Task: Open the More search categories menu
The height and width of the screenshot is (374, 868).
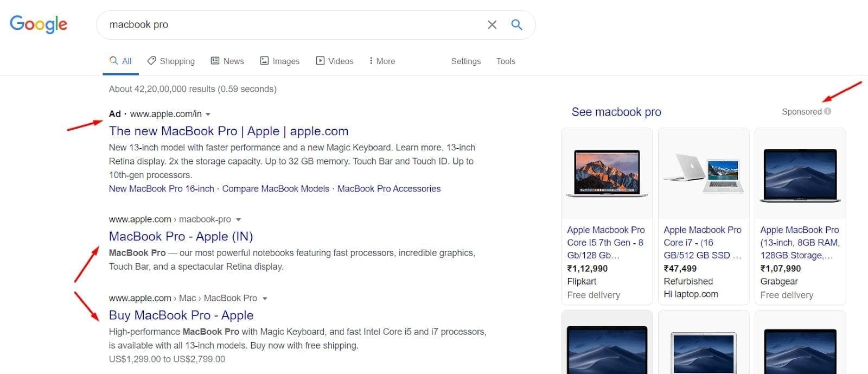Action: [x=382, y=61]
